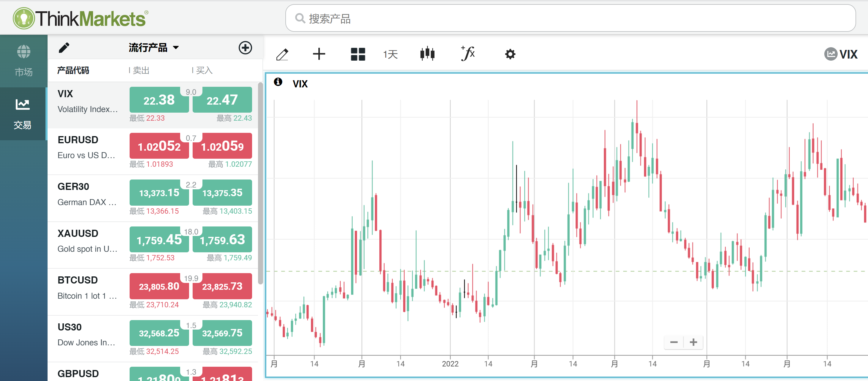
Task: Buy VIX at 22.47
Action: (222, 100)
